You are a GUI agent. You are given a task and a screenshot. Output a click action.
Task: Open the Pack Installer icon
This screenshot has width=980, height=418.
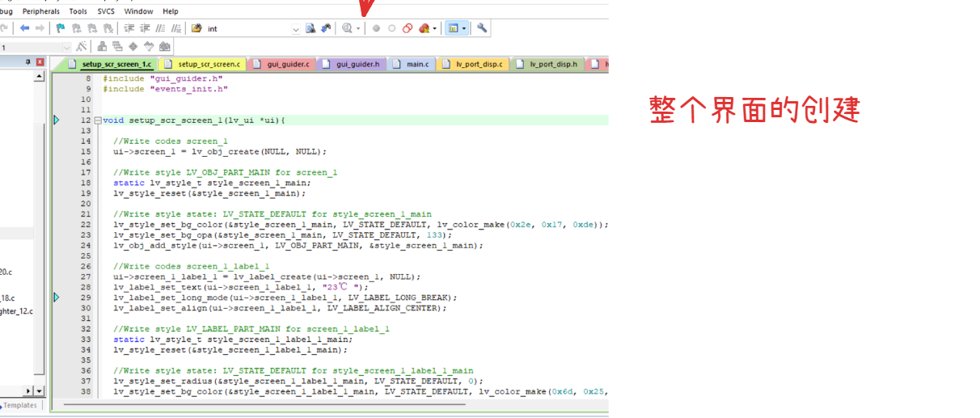point(165,47)
